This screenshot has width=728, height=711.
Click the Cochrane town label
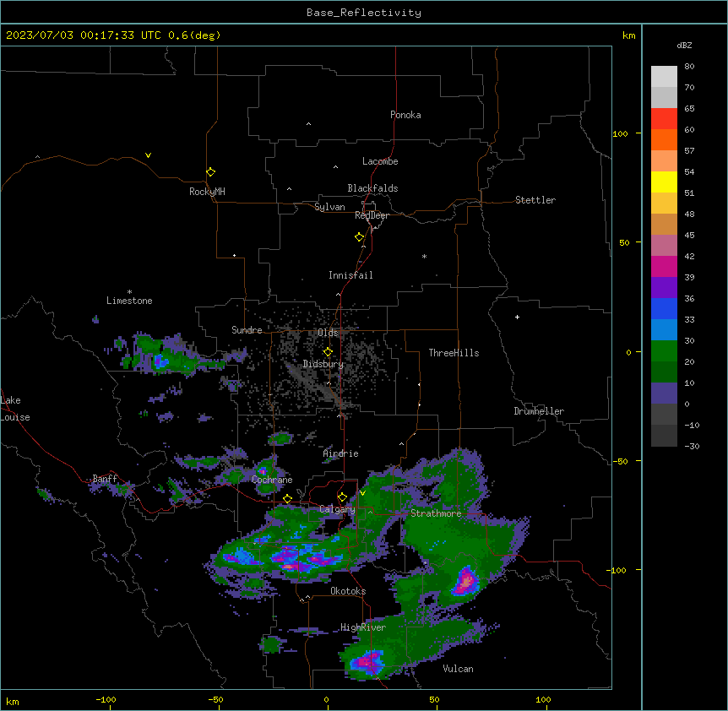pos(272,480)
